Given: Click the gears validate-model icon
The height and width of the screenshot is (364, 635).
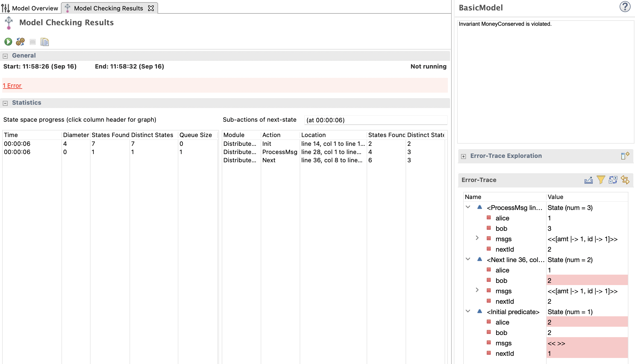Looking at the screenshot, I should (x=20, y=42).
